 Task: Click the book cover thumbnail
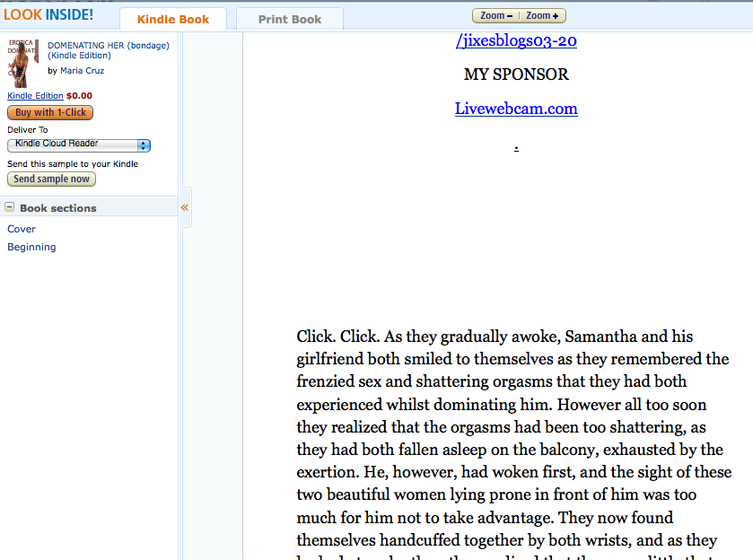tap(22, 62)
